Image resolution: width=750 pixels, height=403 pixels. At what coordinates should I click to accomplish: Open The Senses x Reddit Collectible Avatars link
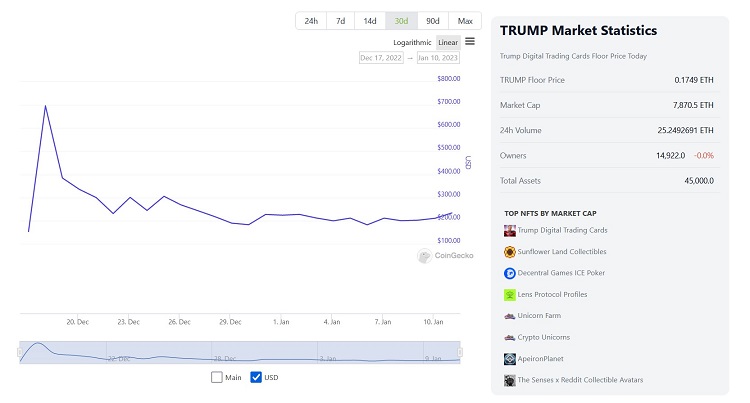580,380
